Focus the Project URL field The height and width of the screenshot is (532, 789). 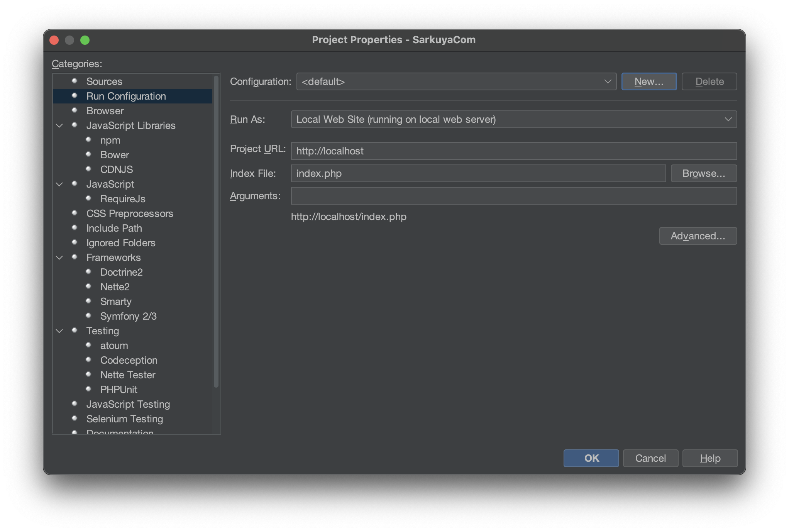point(514,151)
